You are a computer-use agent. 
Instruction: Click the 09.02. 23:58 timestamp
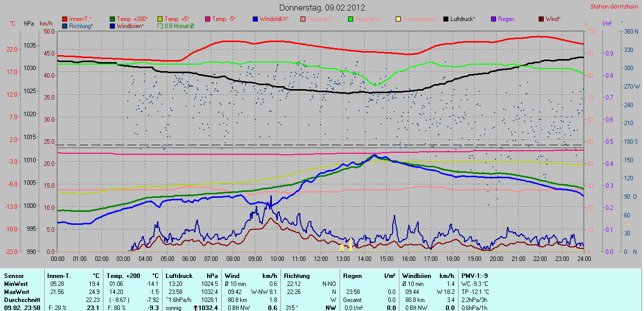click(x=22, y=308)
